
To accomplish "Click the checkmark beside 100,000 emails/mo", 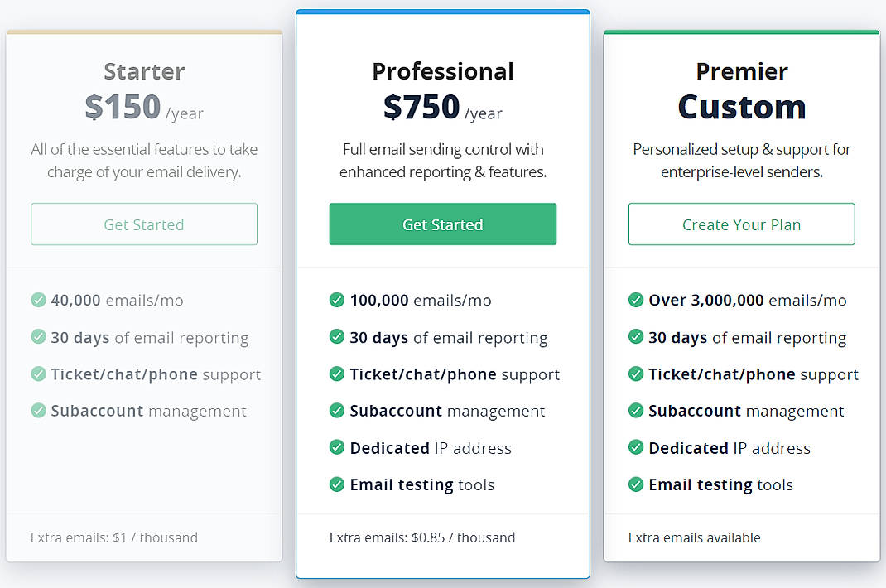I will 337,300.
